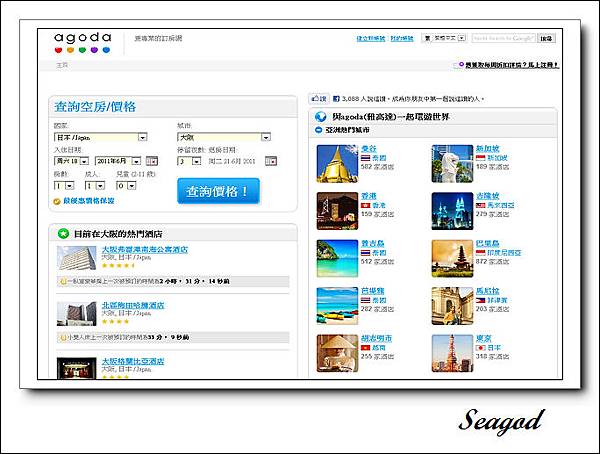Open the my account link in header
This screenshot has width=600, height=454.
402,38
